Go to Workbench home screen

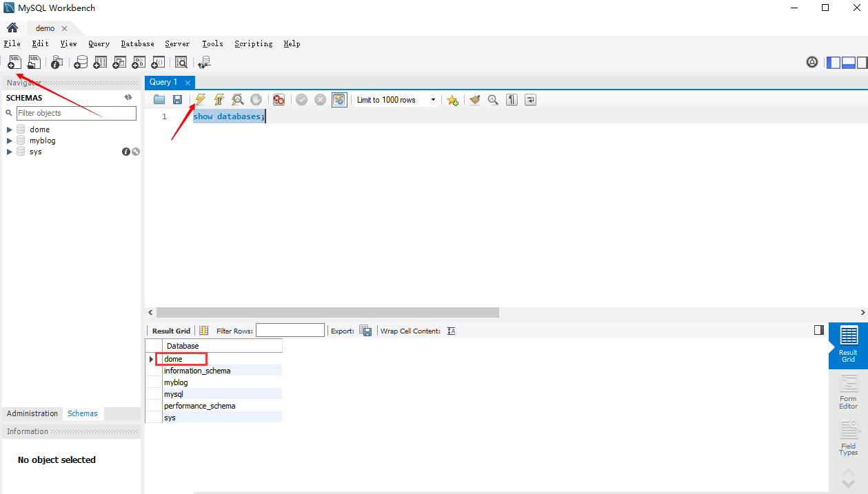pyautogui.click(x=12, y=28)
